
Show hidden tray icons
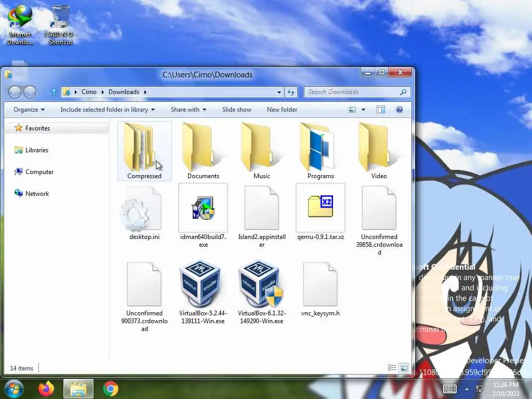(x=467, y=389)
